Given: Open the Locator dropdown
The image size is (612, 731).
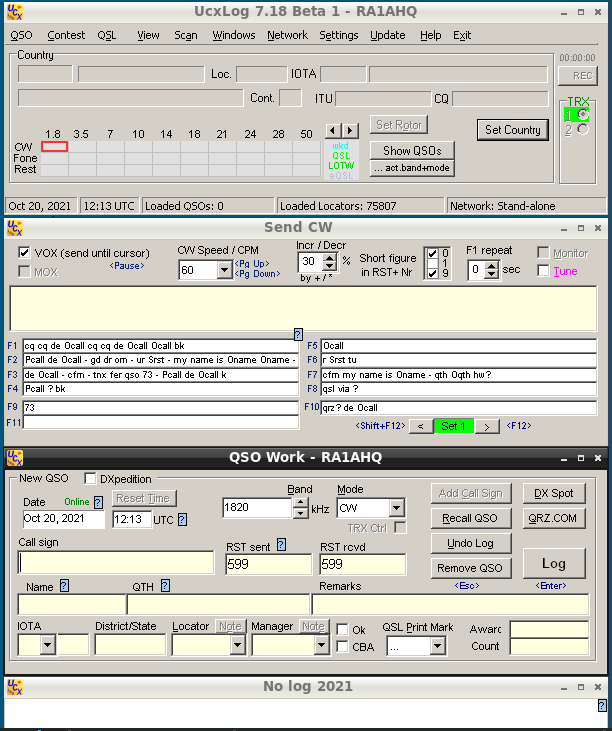Looking at the screenshot, I should (x=237, y=646).
